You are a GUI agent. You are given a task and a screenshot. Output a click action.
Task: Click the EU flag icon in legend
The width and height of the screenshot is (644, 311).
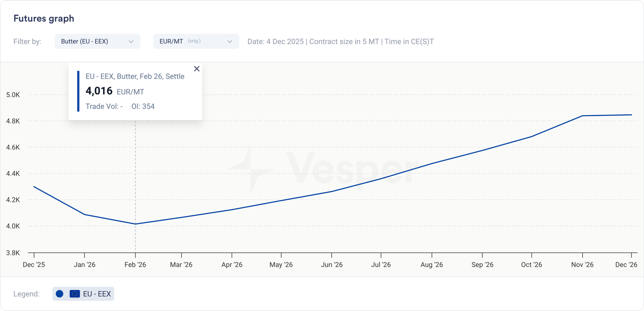pos(74,294)
